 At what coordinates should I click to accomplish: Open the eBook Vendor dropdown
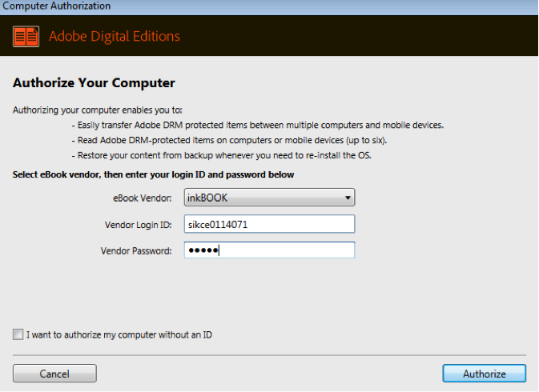[x=269, y=198]
